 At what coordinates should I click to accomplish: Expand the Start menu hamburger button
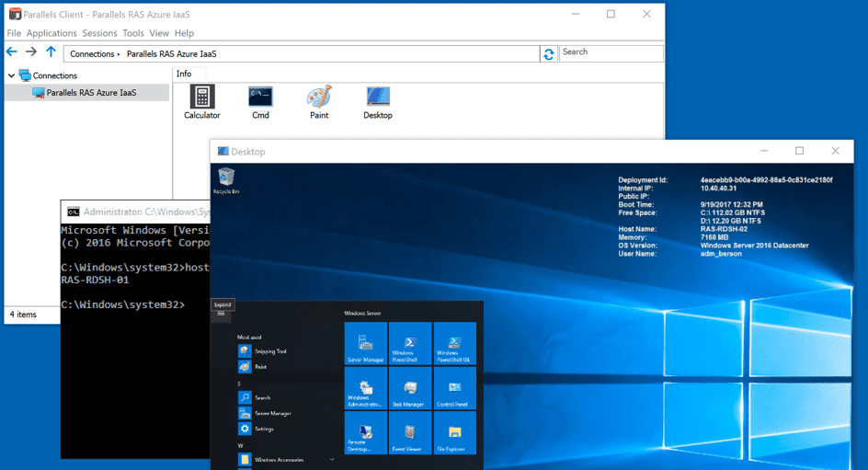click(x=221, y=314)
